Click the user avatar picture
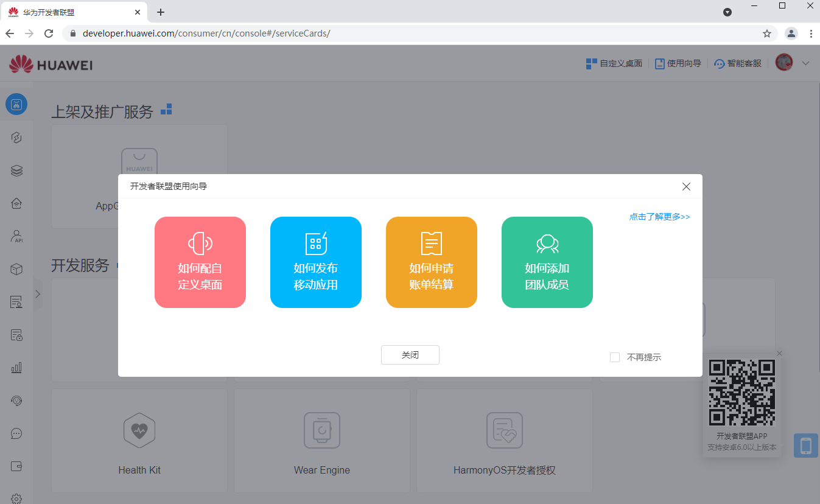Viewport: 820px width, 504px height. [x=784, y=62]
